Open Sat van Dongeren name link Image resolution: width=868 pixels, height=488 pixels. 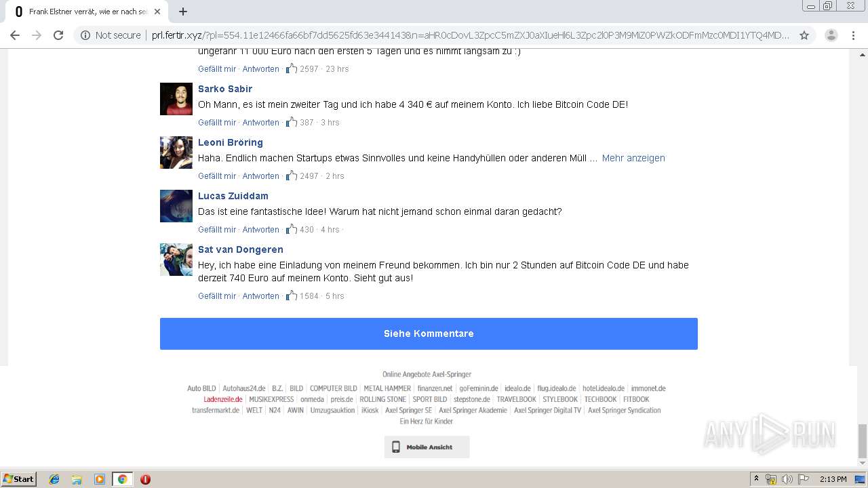click(241, 249)
